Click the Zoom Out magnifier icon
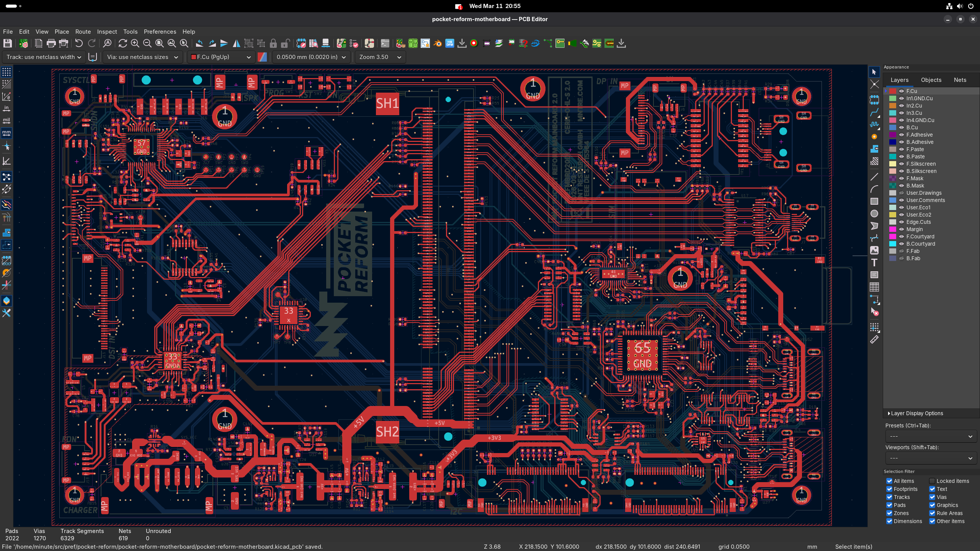 click(147, 44)
